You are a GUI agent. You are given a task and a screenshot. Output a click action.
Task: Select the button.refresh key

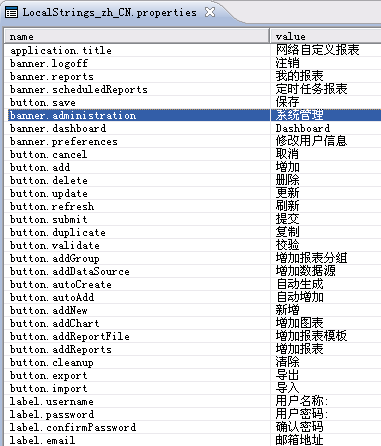point(52,206)
